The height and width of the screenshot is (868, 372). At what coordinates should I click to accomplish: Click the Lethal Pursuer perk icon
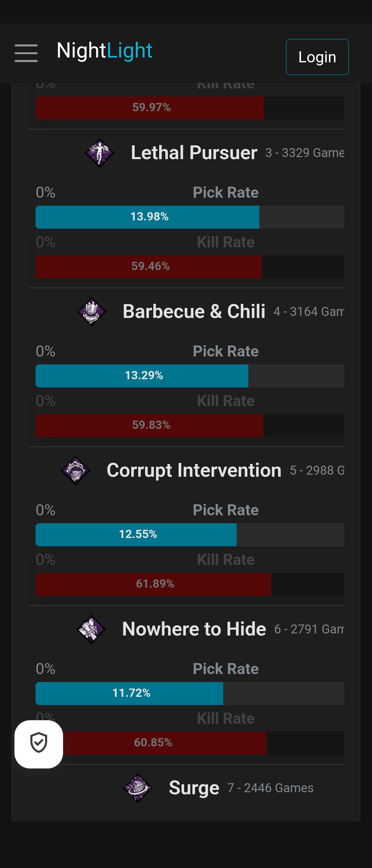(x=100, y=153)
